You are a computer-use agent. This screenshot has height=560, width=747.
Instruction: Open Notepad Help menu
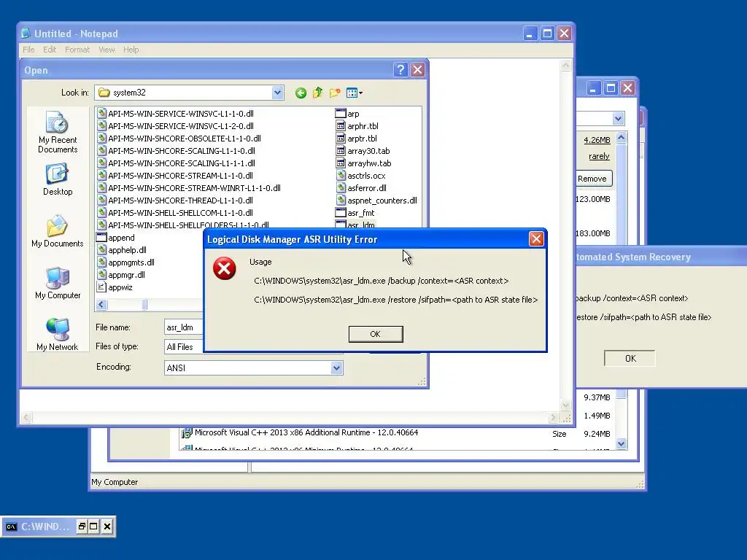[x=131, y=50]
